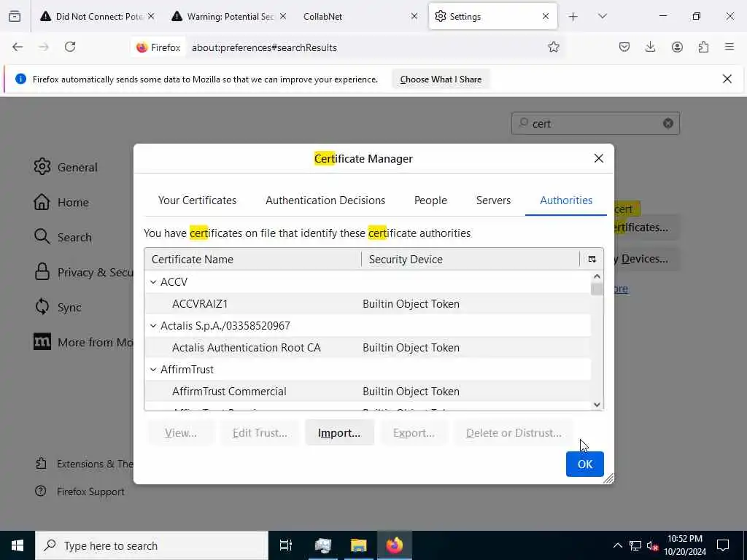
Task: Open the Windows Start menu
Action: click(x=18, y=545)
